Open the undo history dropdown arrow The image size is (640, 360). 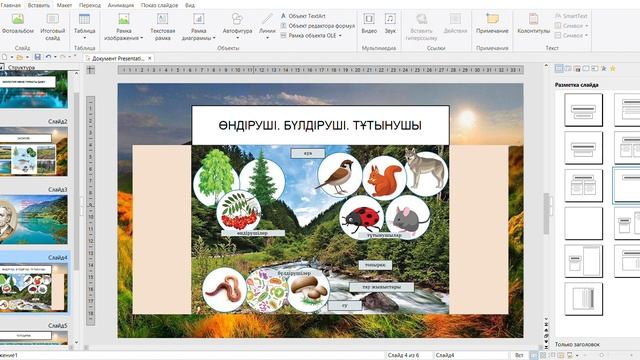click(55, 57)
